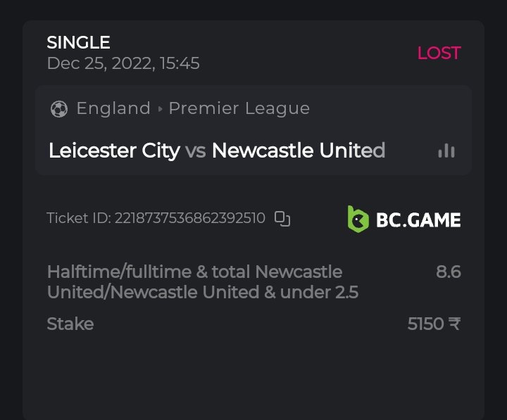Select the ticket ID number text
Screen dimensions: 507x420
pyautogui.click(x=189, y=218)
